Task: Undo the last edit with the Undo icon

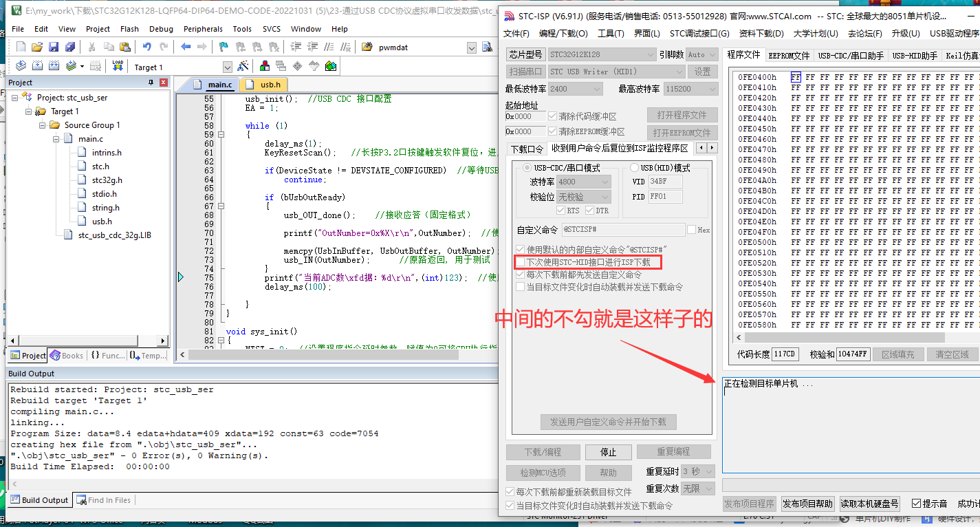Action: point(146,47)
